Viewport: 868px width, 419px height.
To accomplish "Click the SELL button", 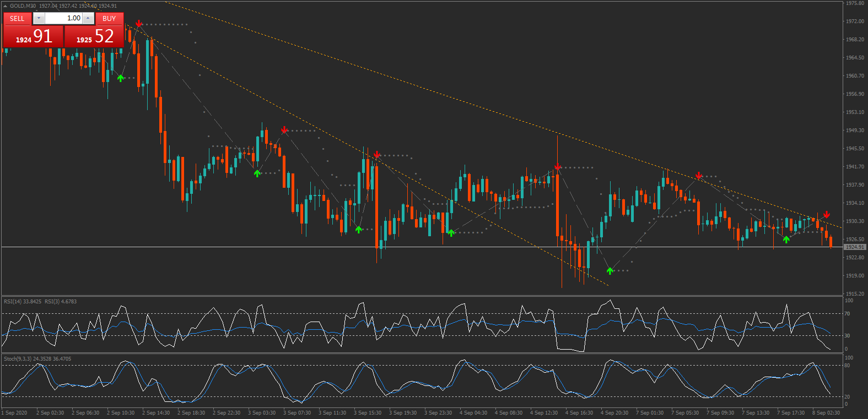I will 17,19.
